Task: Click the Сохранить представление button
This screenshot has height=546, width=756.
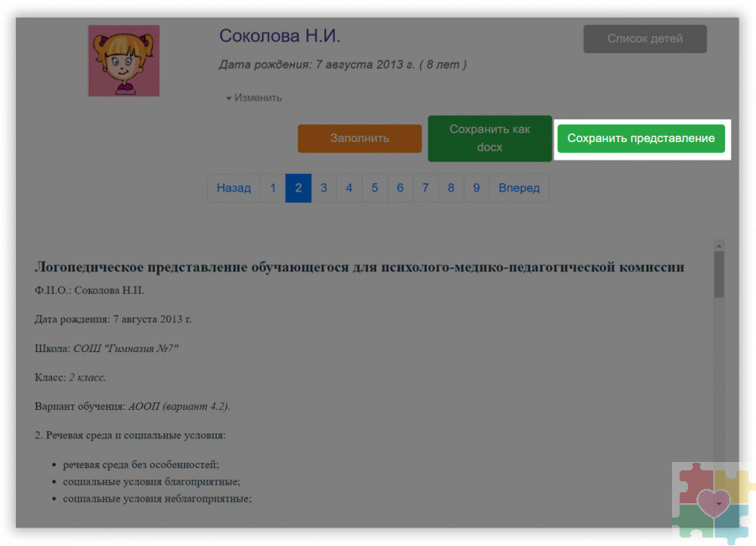Action: pos(641,139)
